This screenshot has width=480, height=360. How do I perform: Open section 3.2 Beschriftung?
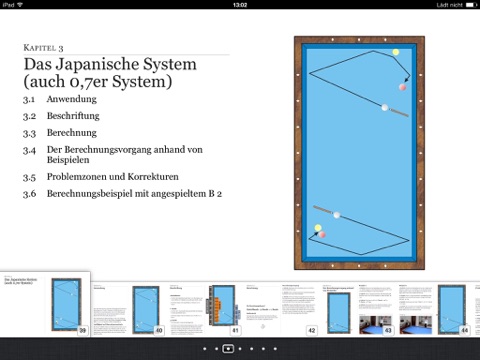(61, 116)
